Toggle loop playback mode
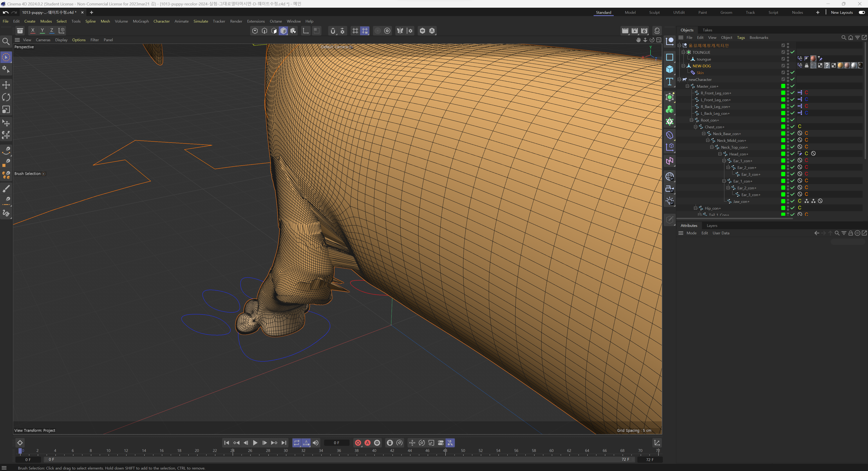Viewport: 868px width, 471px height. click(297, 443)
